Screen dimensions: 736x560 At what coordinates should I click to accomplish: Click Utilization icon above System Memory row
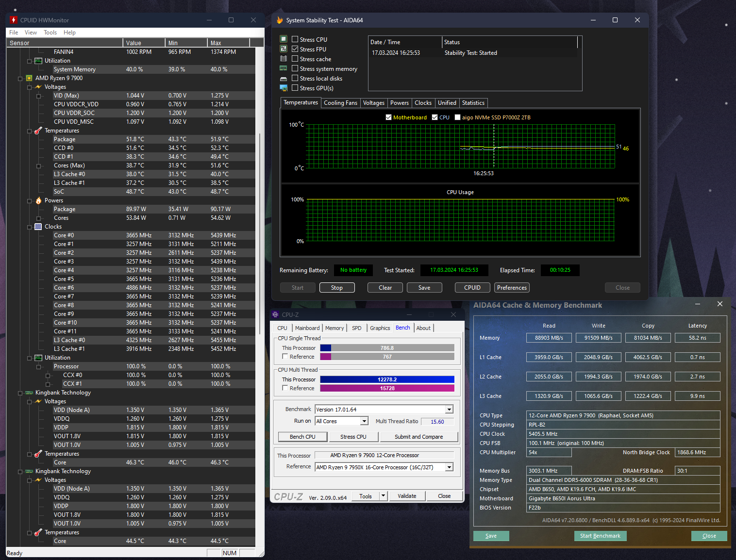point(38,61)
